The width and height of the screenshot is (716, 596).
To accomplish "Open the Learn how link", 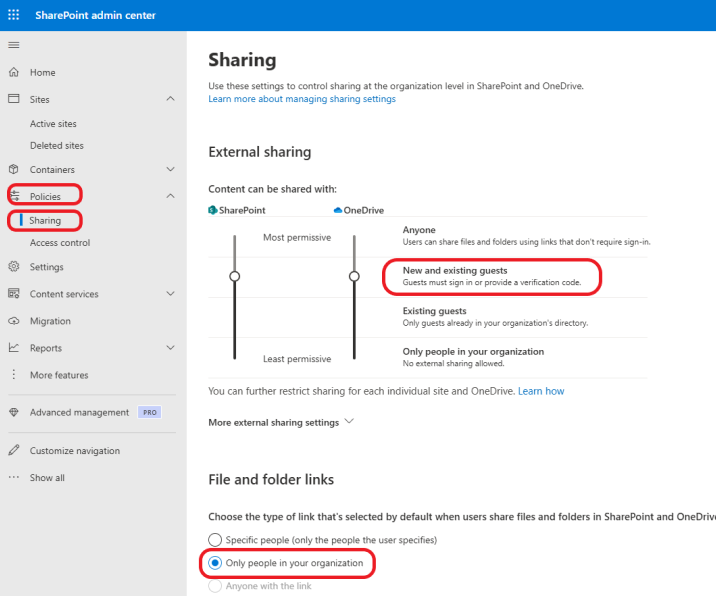I will click(541, 391).
